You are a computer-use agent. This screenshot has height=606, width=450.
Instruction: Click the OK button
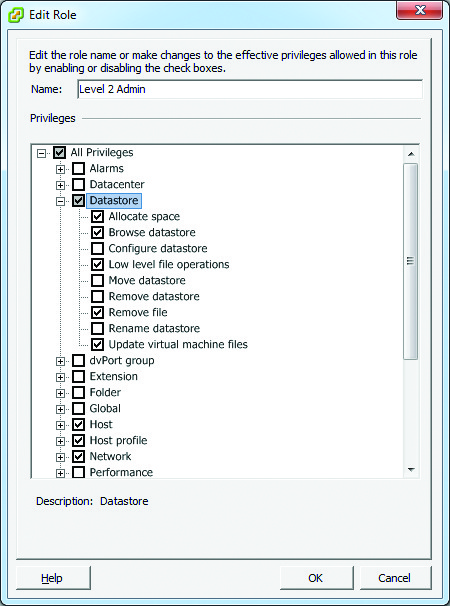pyautogui.click(x=316, y=578)
